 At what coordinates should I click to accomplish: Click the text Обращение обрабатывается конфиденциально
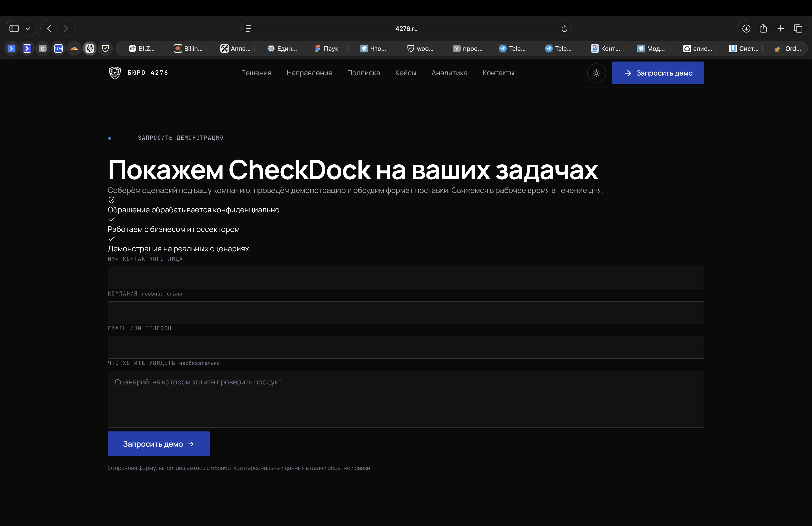point(194,210)
